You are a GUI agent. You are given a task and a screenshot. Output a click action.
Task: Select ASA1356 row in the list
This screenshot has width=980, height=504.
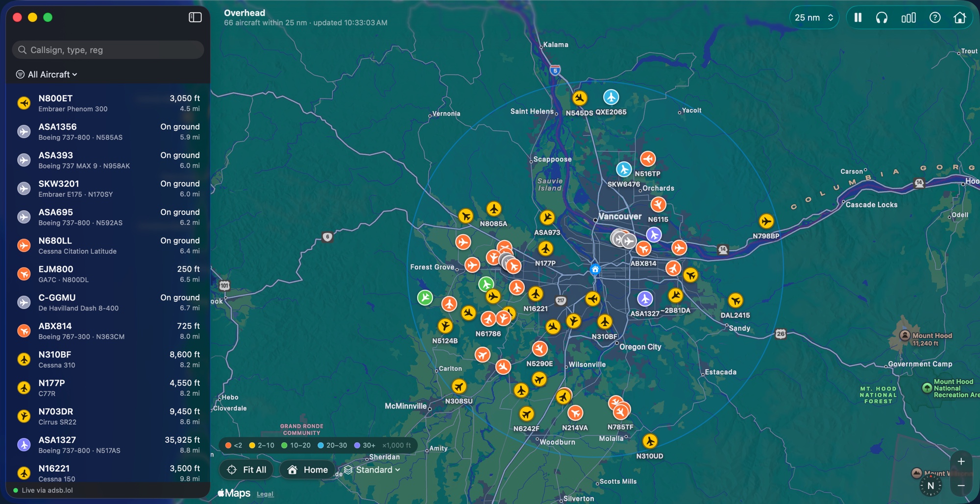coord(108,132)
